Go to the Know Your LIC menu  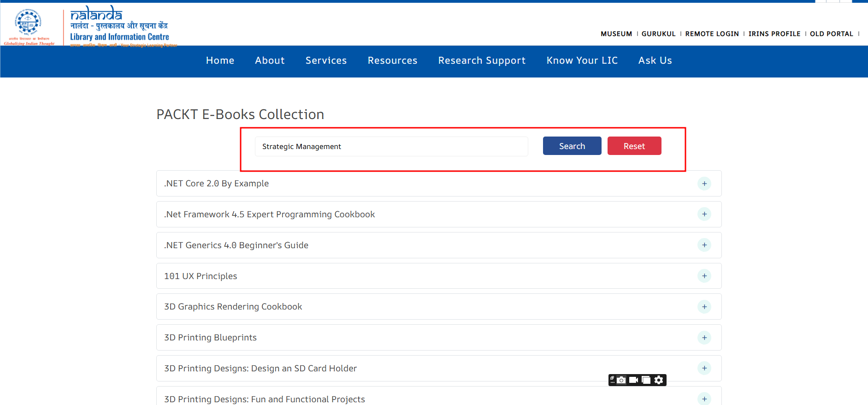point(582,60)
